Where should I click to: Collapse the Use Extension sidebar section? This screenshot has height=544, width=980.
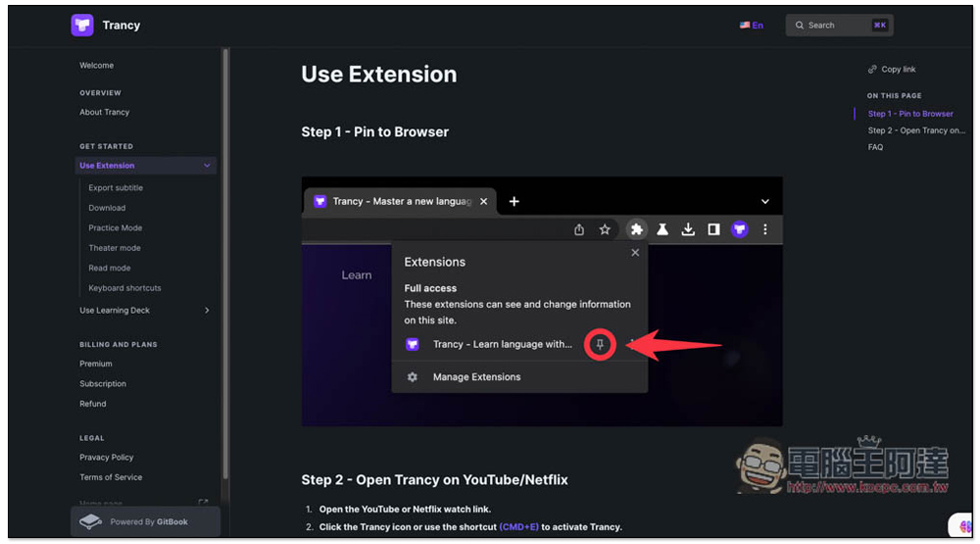207,166
